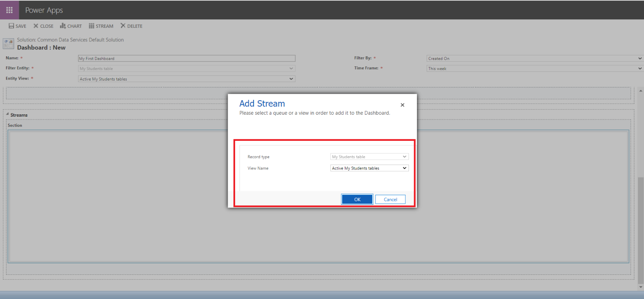This screenshot has height=299, width=644.
Task: Open the Record type dropdown
Action: point(369,157)
